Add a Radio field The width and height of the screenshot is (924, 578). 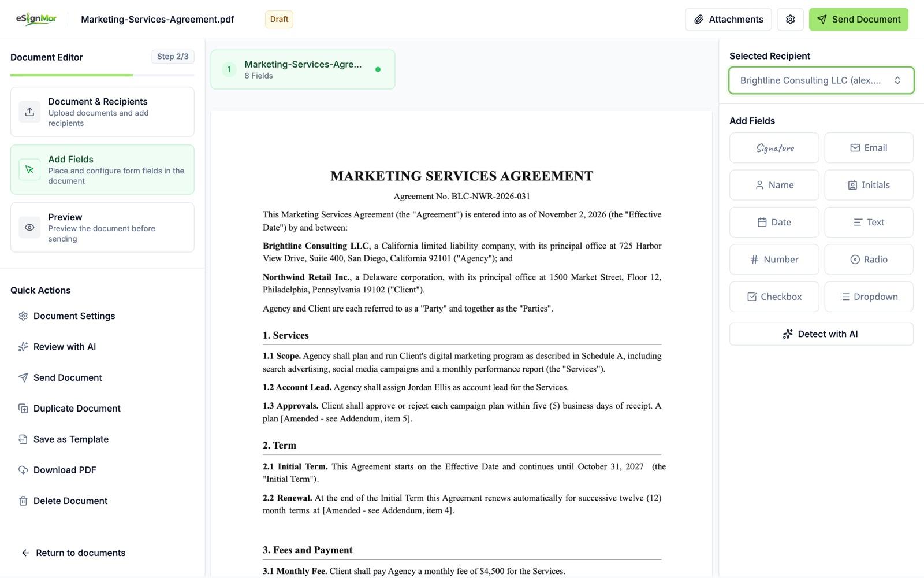click(869, 260)
